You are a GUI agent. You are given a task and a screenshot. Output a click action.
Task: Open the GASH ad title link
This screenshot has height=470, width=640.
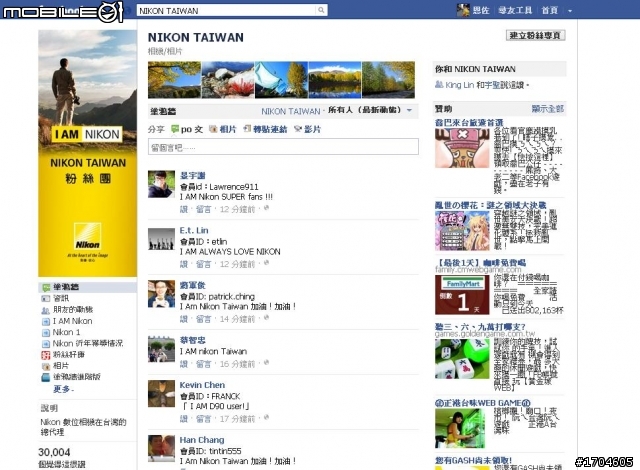tap(473, 460)
